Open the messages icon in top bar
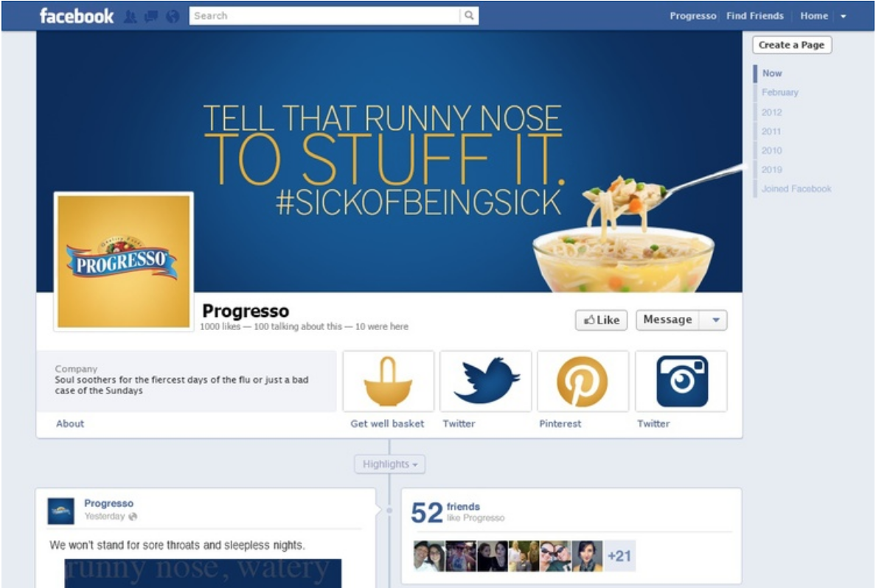This screenshot has width=876, height=588. (151, 17)
